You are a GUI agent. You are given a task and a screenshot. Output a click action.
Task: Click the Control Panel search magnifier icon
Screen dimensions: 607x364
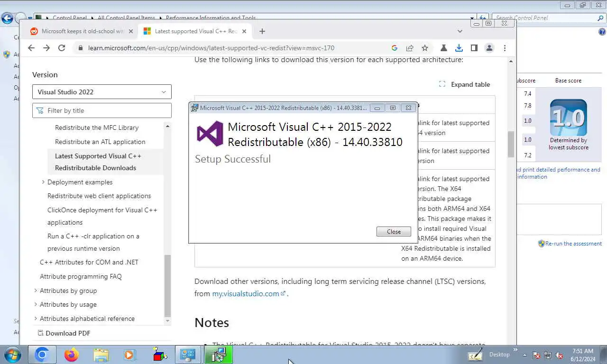[x=601, y=18]
